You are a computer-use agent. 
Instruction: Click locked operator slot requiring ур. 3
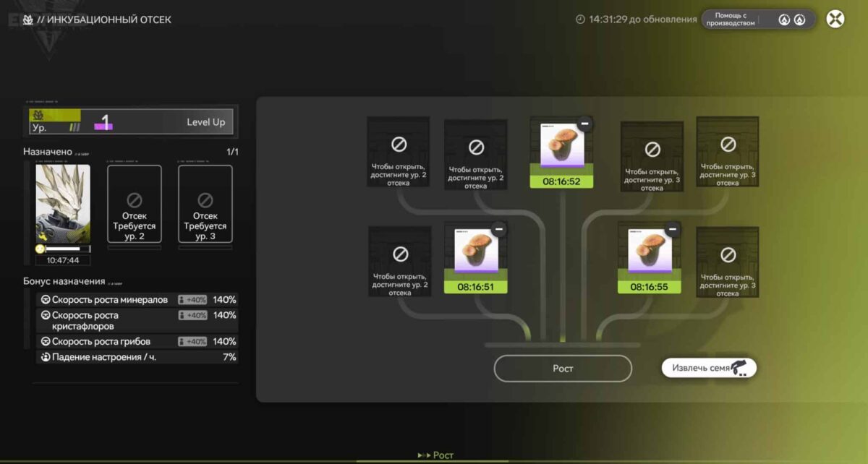[205, 204]
